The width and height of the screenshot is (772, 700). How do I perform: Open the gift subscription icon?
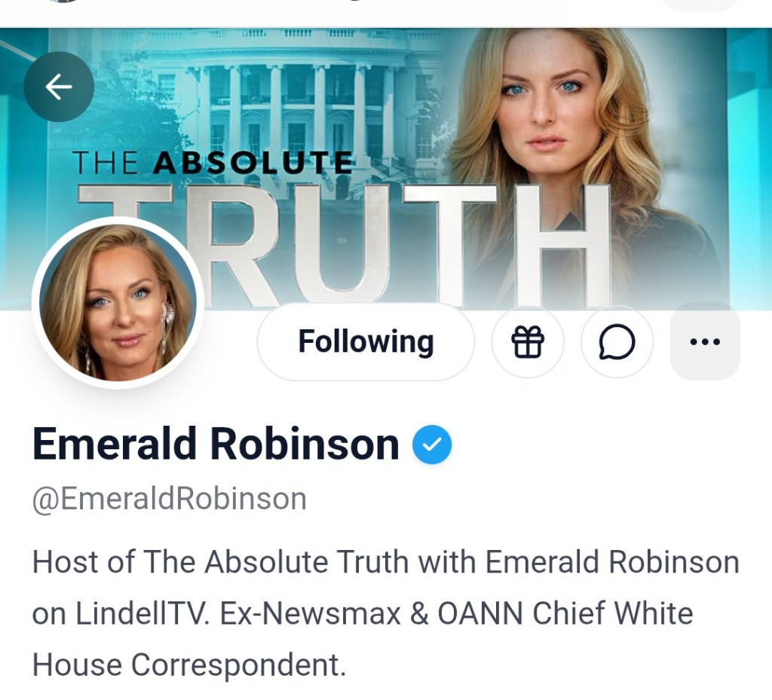pos(527,341)
